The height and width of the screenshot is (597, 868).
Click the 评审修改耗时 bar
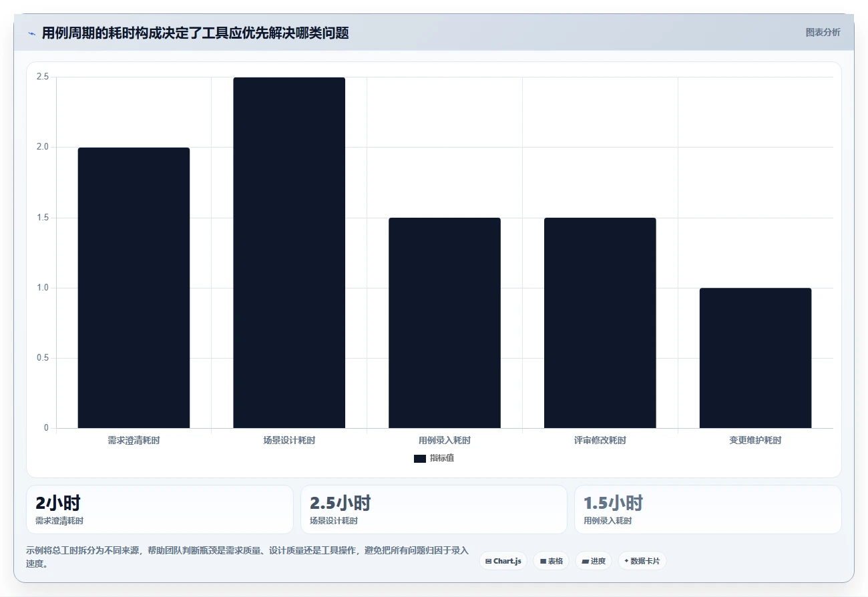point(600,323)
